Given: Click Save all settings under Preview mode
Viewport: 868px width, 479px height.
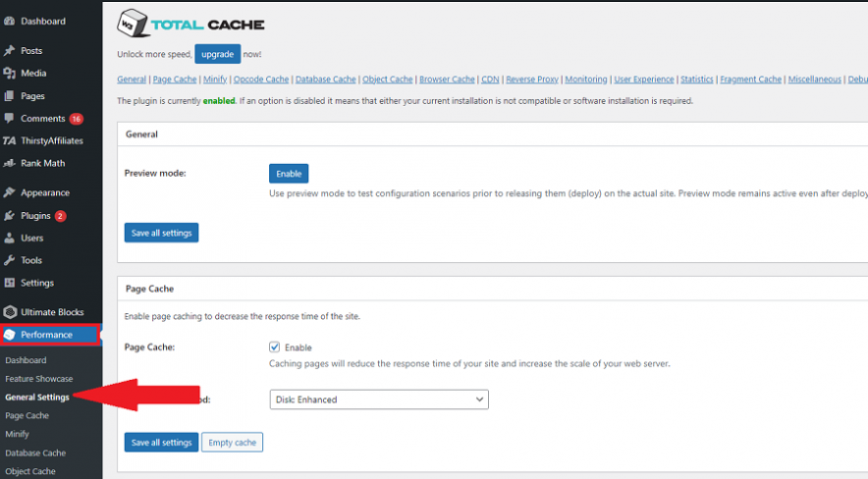Looking at the screenshot, I should (x=162, y=233).
